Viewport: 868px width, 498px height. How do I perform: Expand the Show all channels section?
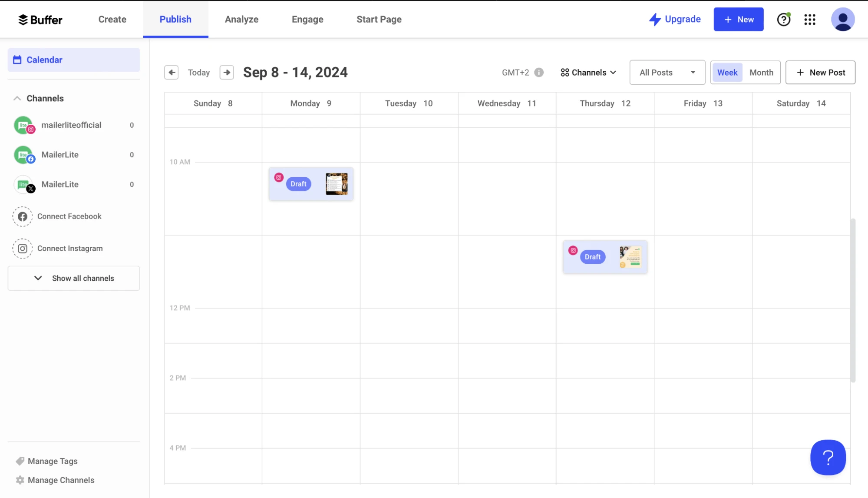pos(73,278)
